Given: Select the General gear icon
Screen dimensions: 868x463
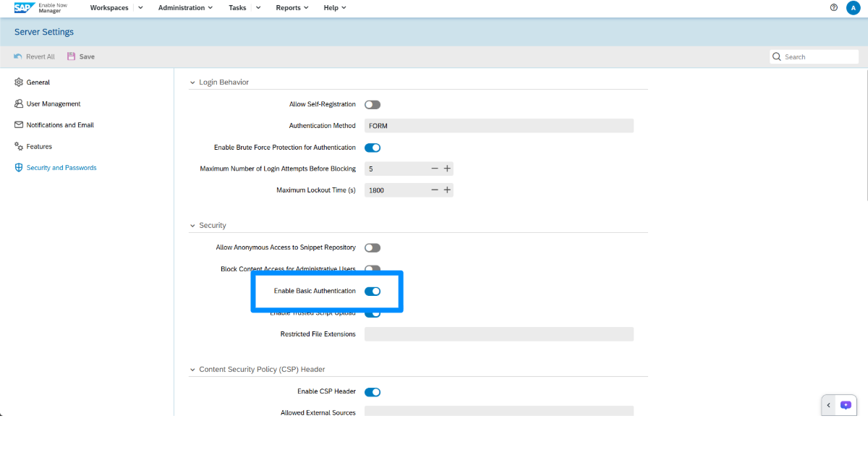Looking at the screenshot, I should coord(20,82).
